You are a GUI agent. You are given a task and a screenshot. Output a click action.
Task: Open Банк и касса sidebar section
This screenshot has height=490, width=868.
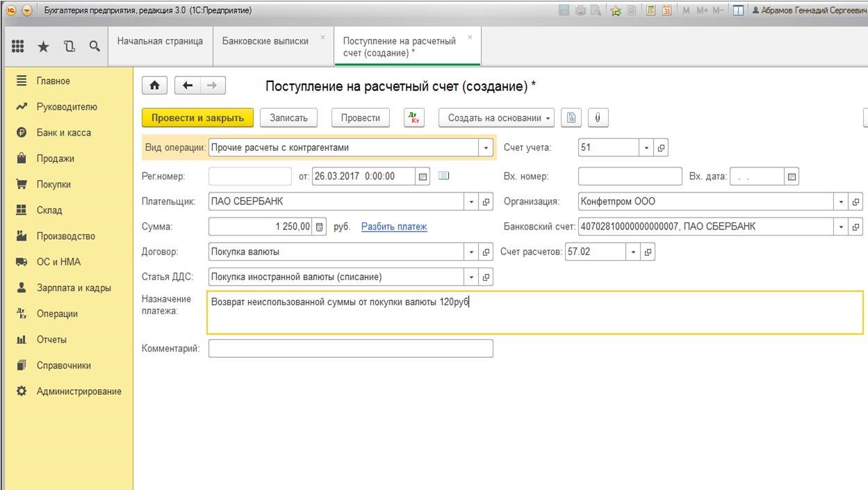[x=63, y=133]
